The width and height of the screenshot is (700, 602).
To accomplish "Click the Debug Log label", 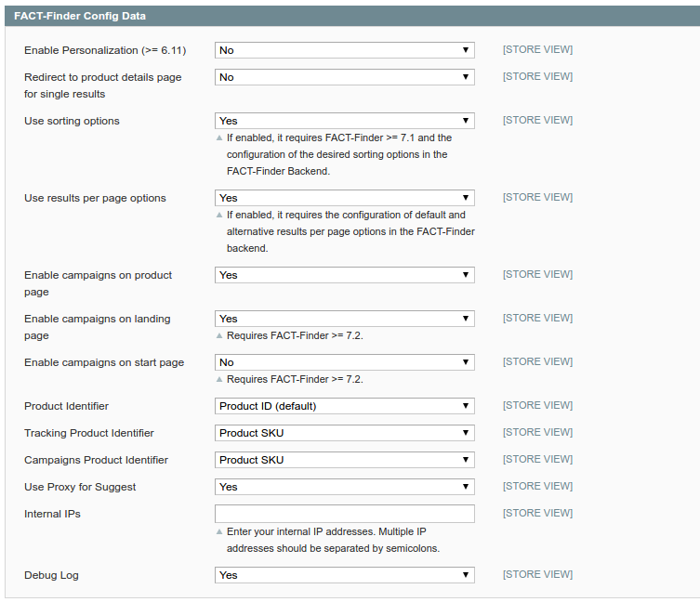I will point(51,575).
